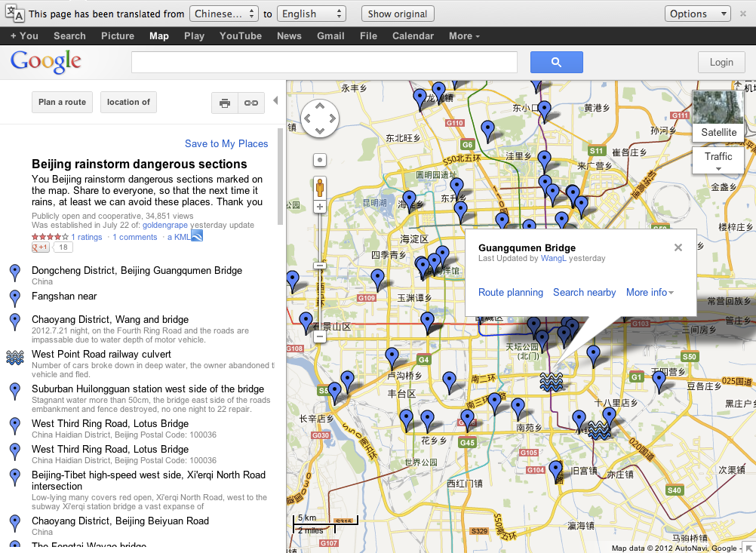Open the Traffic layer dropdown

pyautogui.click(x=718, y=161)
